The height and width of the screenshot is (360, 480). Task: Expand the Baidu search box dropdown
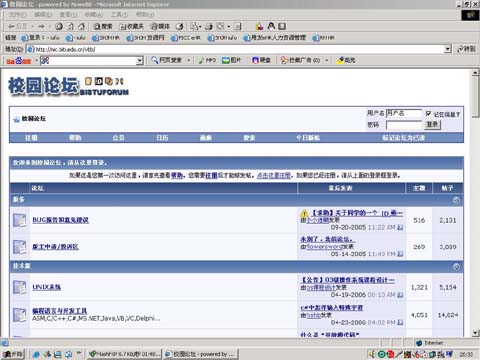140,60
